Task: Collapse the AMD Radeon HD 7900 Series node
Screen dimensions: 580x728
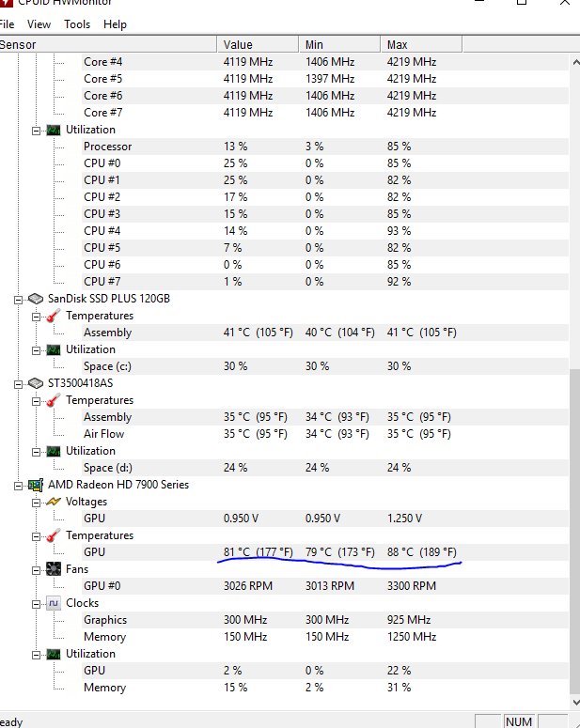Action: [x=18, y=486]
